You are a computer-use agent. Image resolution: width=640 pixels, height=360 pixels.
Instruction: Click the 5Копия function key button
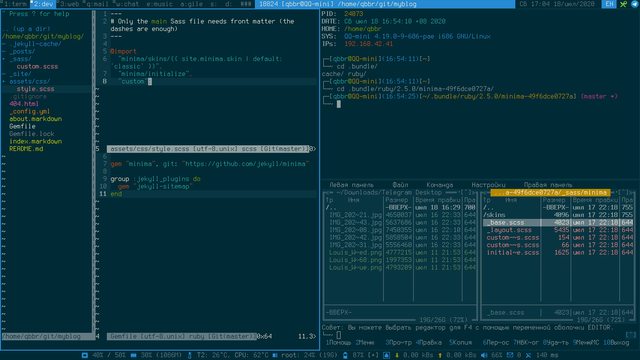click(460, 342)
